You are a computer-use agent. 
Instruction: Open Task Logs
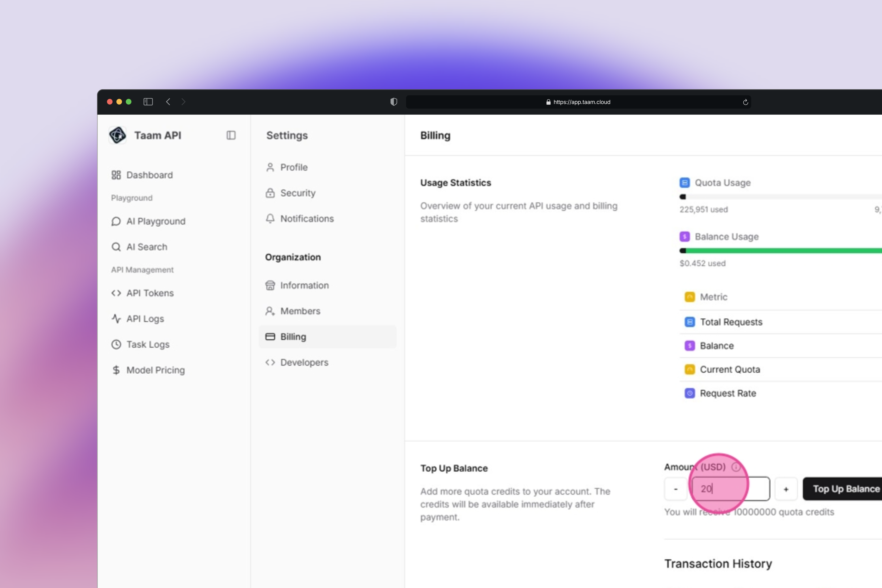148,344
